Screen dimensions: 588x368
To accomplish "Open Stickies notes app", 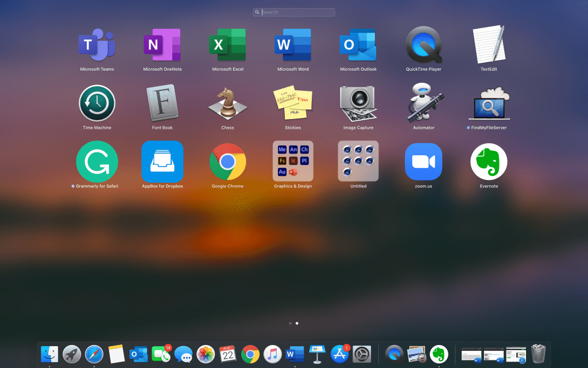I will point(293,103).
